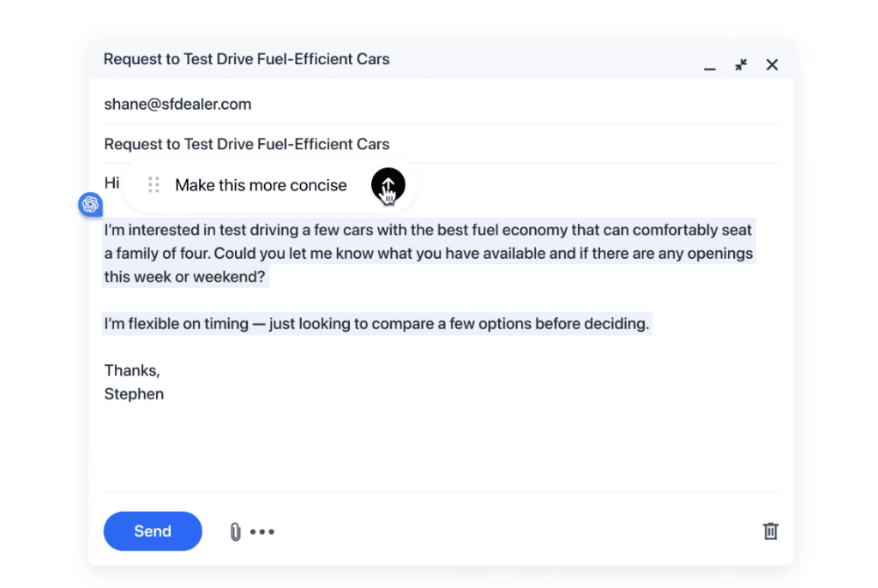This screenshot has height=588, width=878.
Task: Open more options via the three-dots icon
Action: 262,532
